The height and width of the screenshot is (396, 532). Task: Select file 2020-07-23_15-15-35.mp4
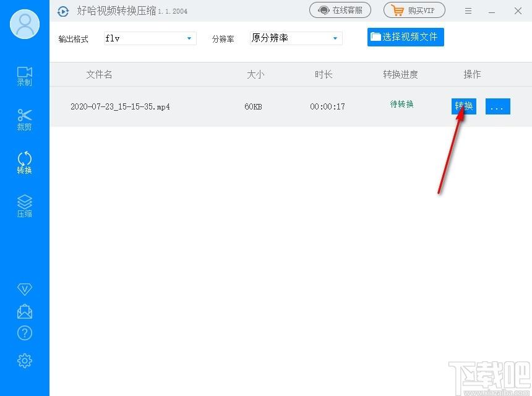[x=120, y=106]
